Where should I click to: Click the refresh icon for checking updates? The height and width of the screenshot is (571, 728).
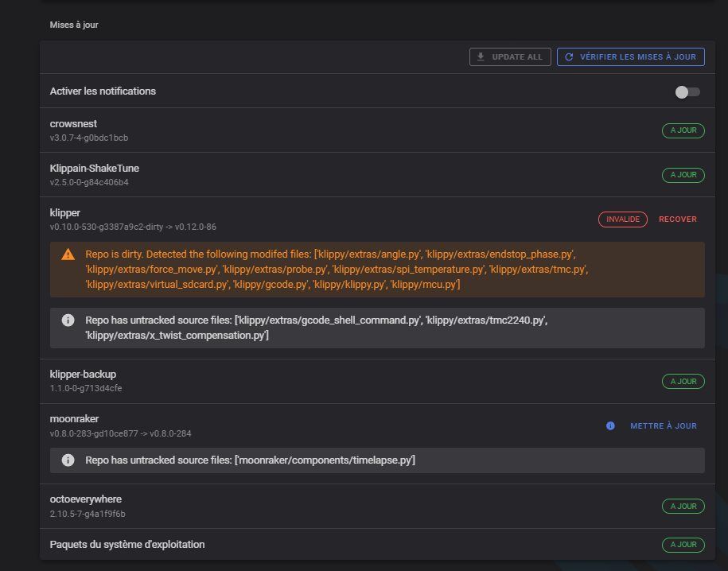(x=568, y=57)
